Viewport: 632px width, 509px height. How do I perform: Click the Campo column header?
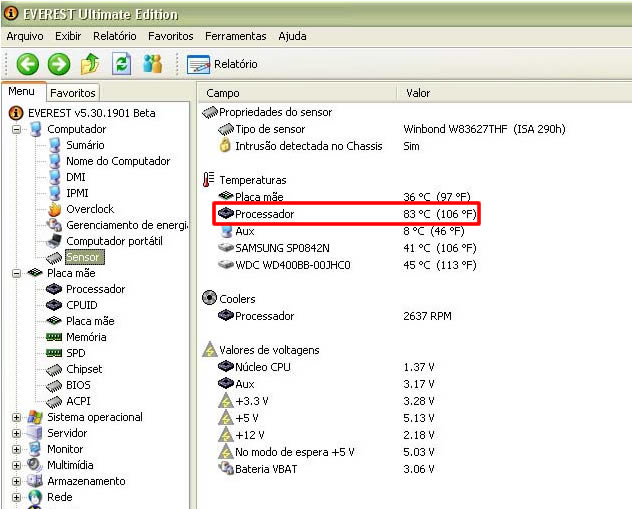297,93
